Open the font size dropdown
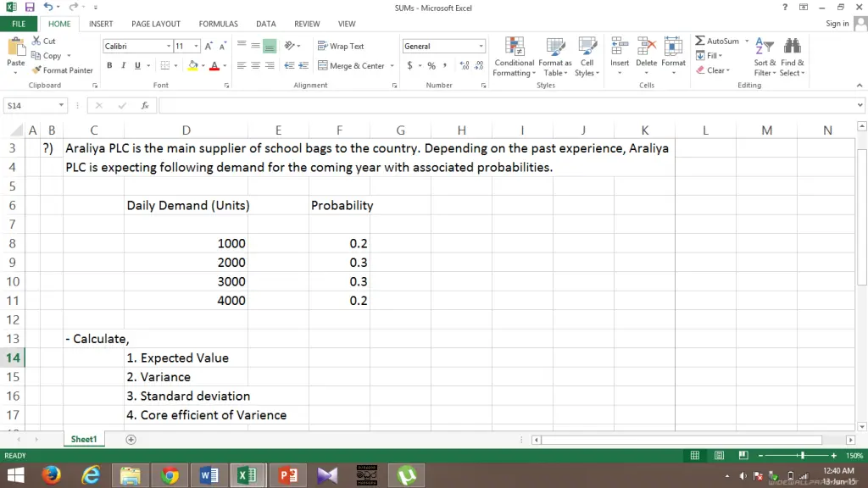868x488 pixels. click(x=196, y=46)
